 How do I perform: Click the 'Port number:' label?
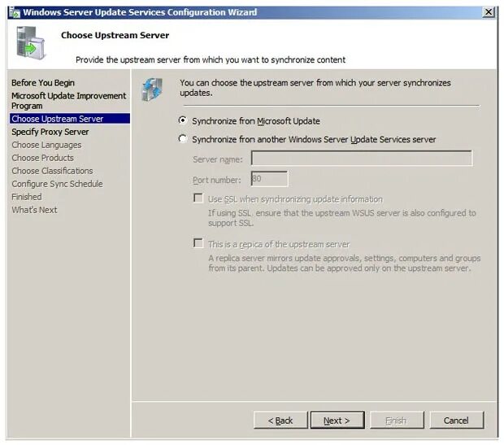point(217,180)
